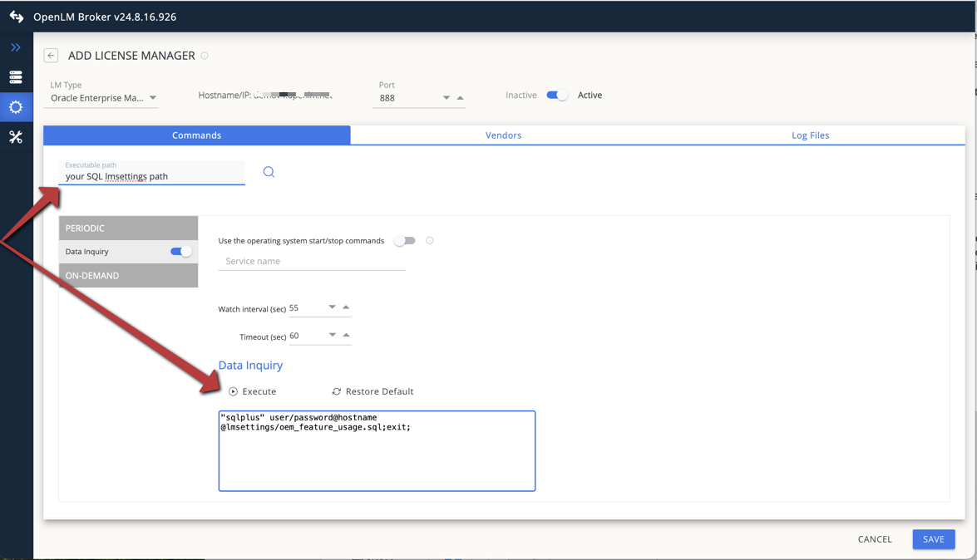Open the LM Type dropdown
The height and width of the screenshot is (560, 977).
[152, 97]
